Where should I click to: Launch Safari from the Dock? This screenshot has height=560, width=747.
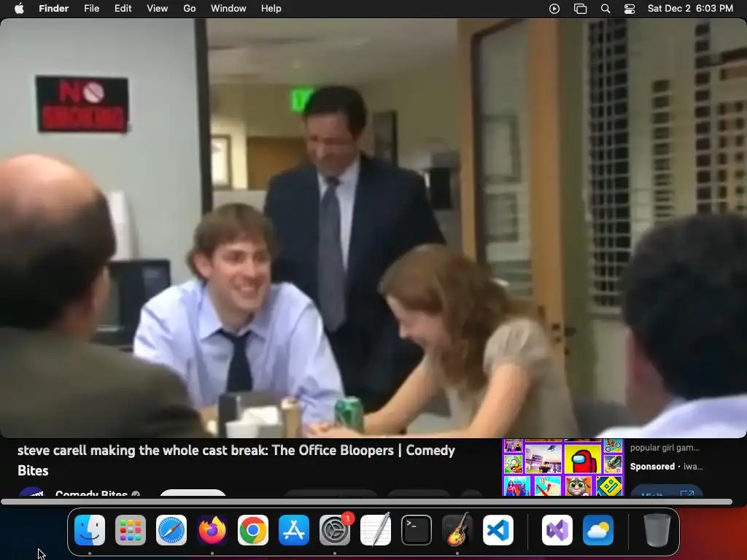171,530
